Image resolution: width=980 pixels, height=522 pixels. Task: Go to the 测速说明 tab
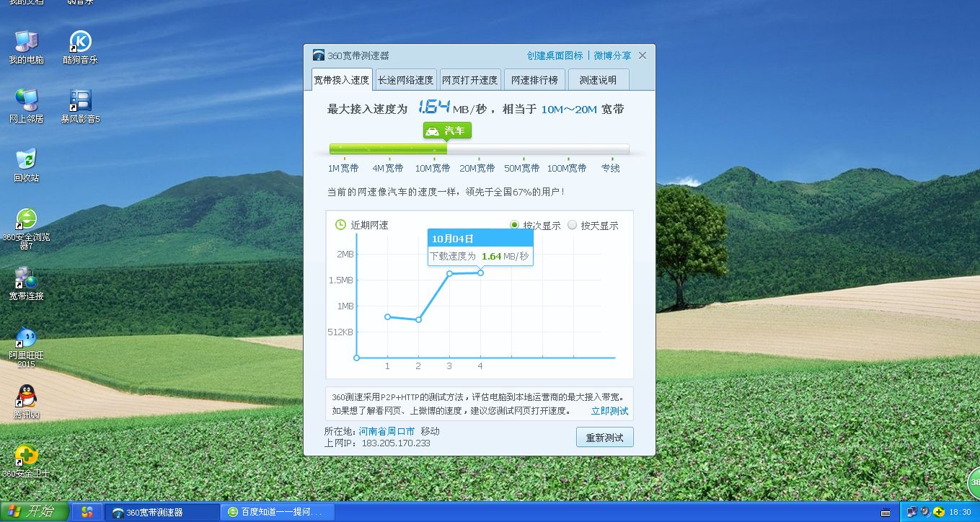[599, 80]
